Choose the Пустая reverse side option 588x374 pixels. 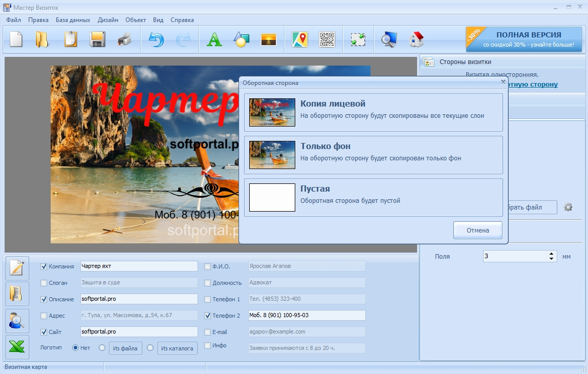pos(373,197)
